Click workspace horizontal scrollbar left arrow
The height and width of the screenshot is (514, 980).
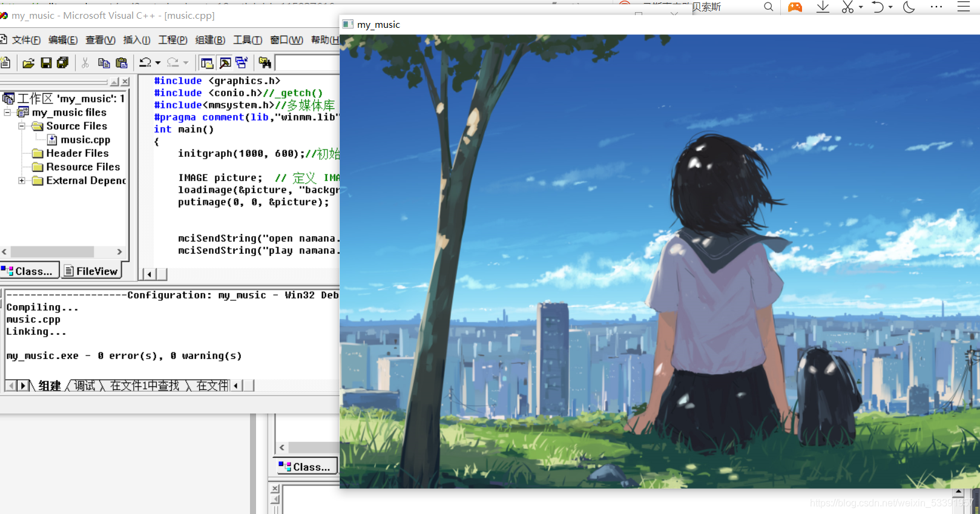[x=4, y=252]
